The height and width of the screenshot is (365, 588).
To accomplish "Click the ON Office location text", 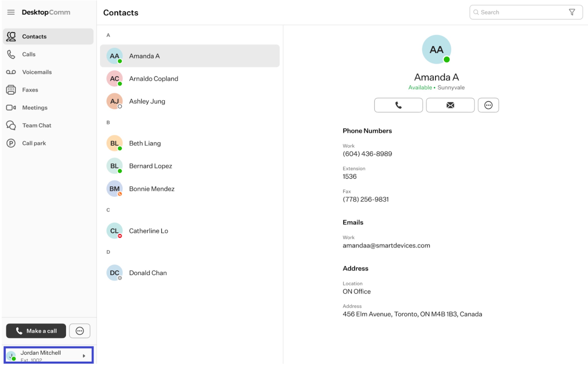I will pyautogui.click(x=357, y=292).
